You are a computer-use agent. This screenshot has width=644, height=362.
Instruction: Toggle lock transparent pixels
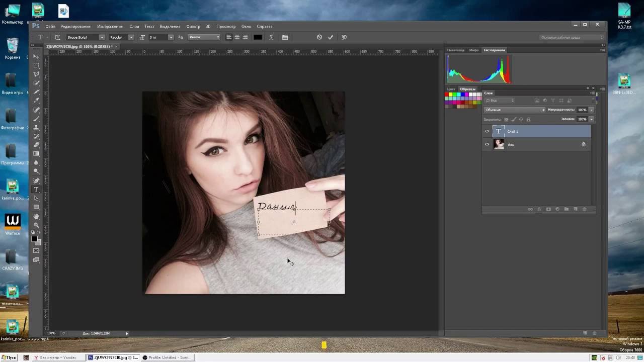(506, 119)
